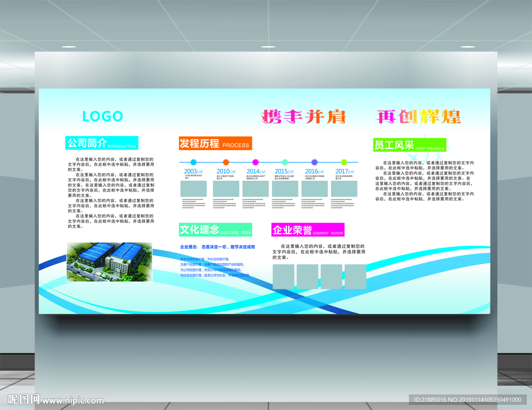532x410 pixels.
Task: Click the orange 发程历程 PROCESS heading
Action: pyautogui.click(x=216, y=143)
